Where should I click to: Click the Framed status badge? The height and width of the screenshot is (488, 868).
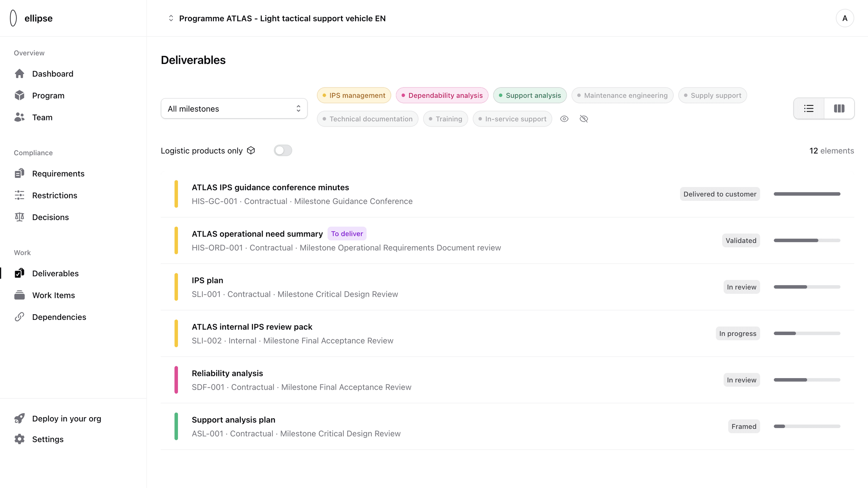[x=744, y=427]
